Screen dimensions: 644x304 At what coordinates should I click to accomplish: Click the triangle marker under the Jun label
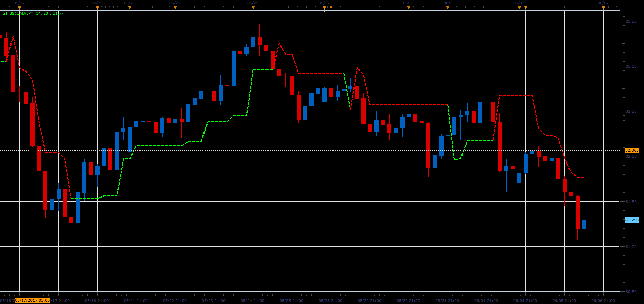pos(448,8)
